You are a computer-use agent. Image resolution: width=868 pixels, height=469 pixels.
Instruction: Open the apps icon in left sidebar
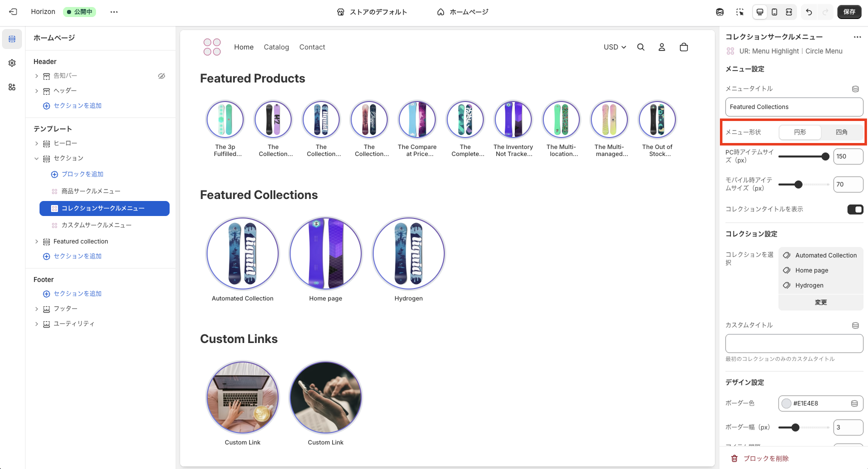(12, 87)
